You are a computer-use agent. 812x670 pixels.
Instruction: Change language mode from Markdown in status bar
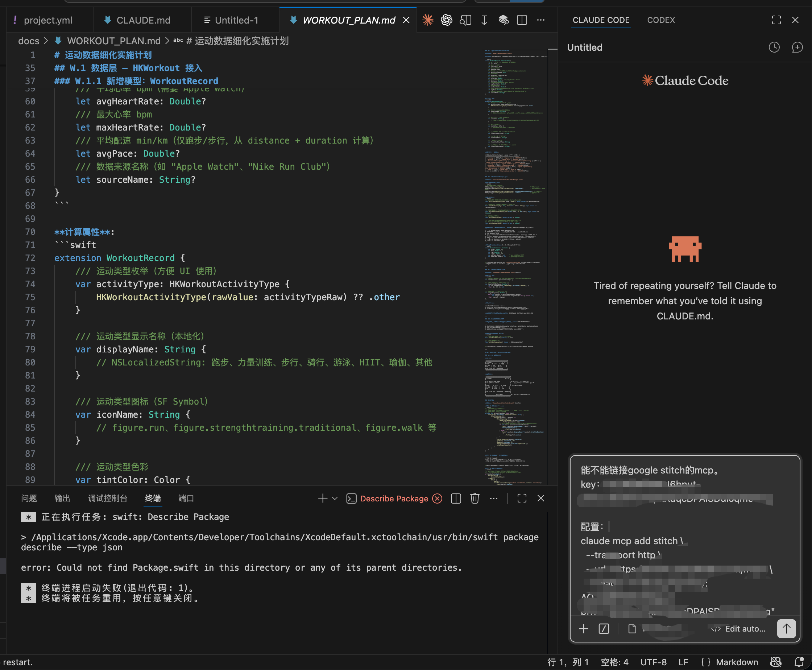(x=737, y=662)
